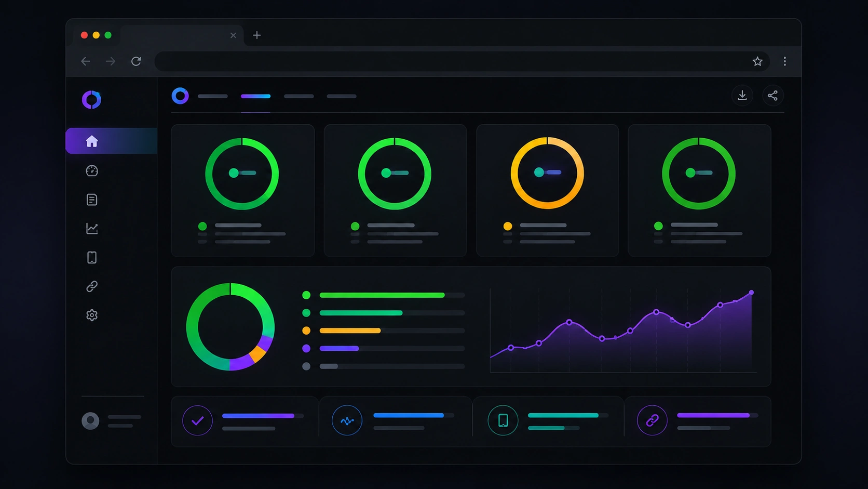Open the line chart analytics sidebar icon

(x=92, y=228)
